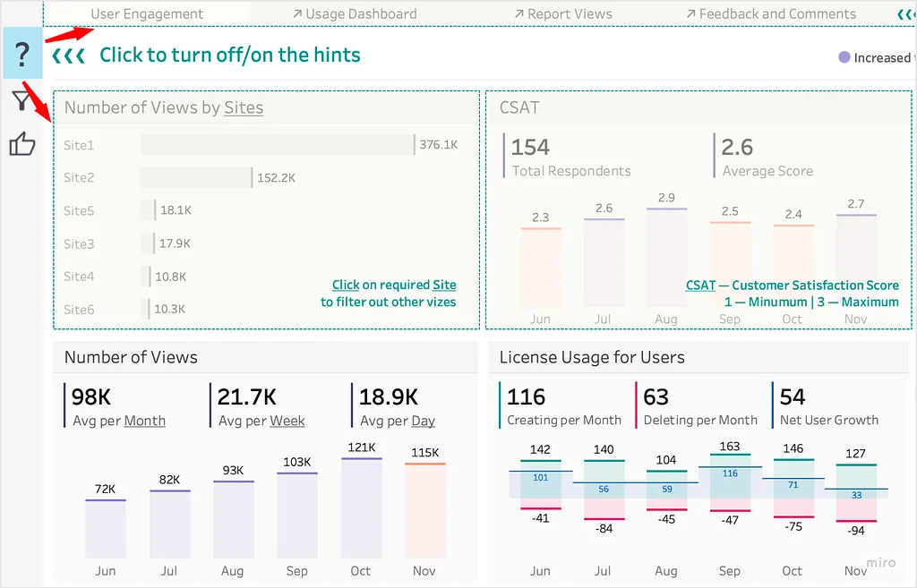
Task: Click the purple Increased legend dot
Action: (x=844, y=57)
